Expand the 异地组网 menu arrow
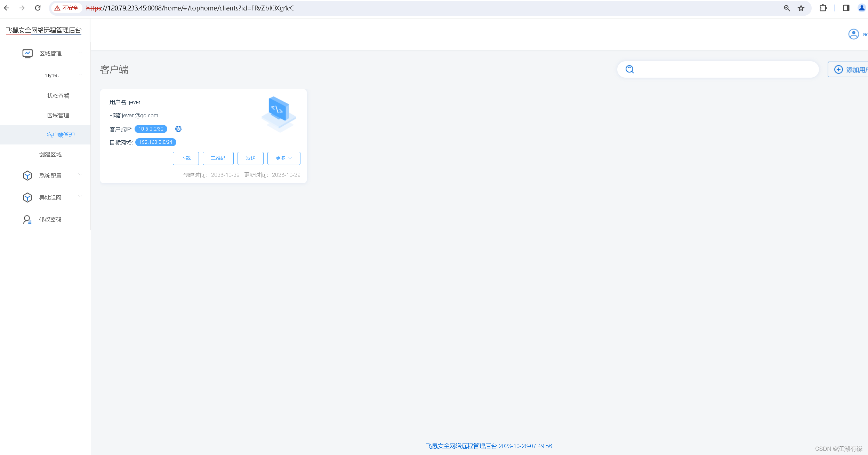Viewport: 868px width, 455px height. pos(80,197)
